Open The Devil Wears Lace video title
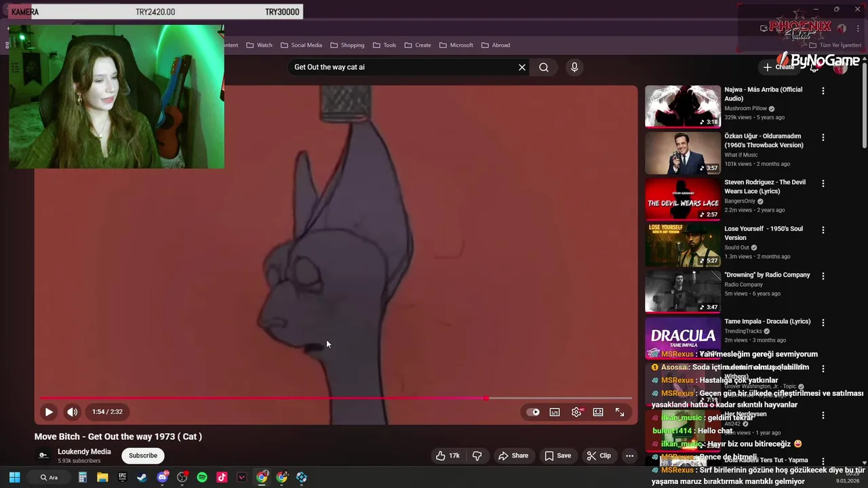Screen dimensions: 868x488 click(x=765, y=186)
